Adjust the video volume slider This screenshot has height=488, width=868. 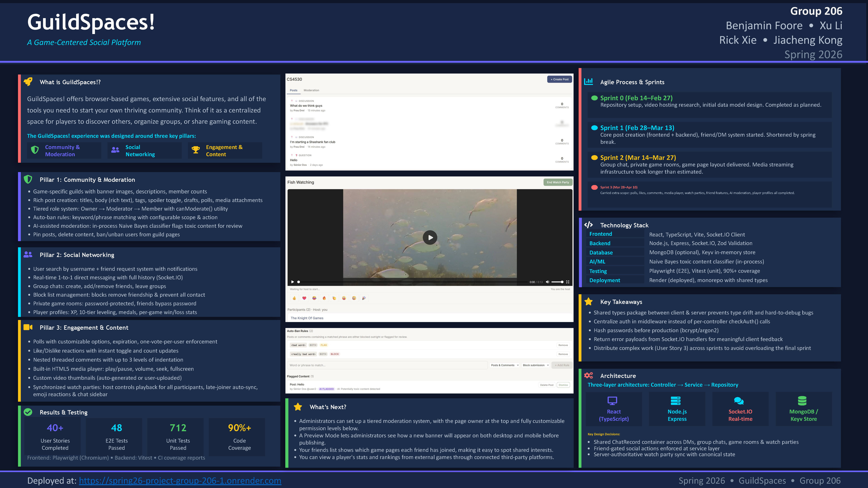tap(557, 282)
